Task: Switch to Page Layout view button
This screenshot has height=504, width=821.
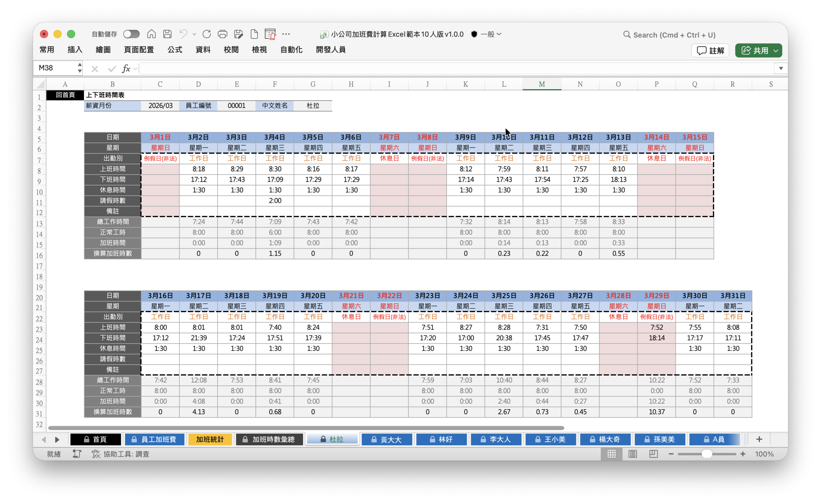Action: [x=632, y=454]
